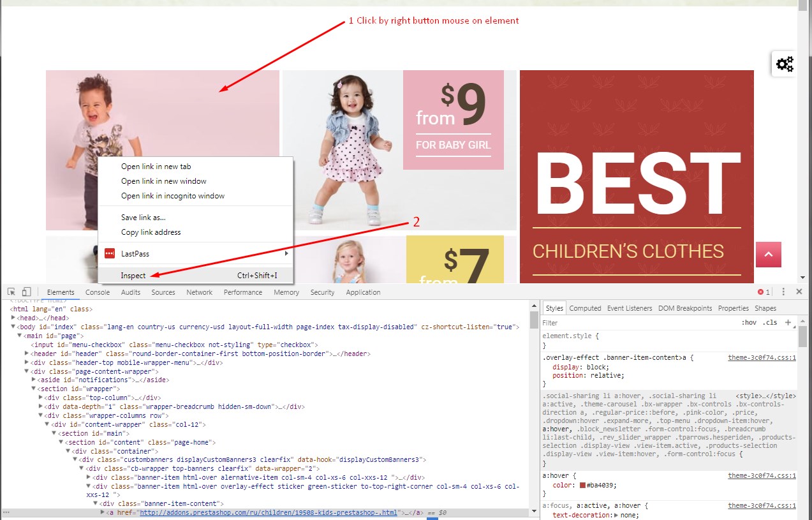Toggle the device toolbar icon

27,292
